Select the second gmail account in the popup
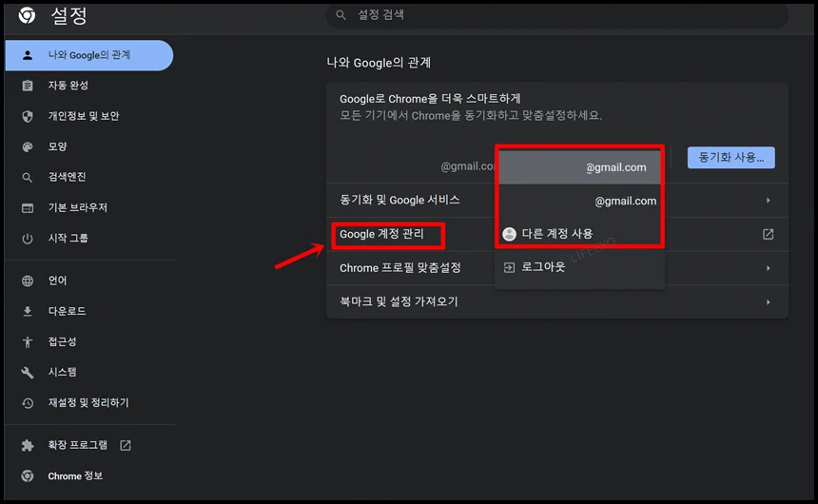 click(579, 201)
